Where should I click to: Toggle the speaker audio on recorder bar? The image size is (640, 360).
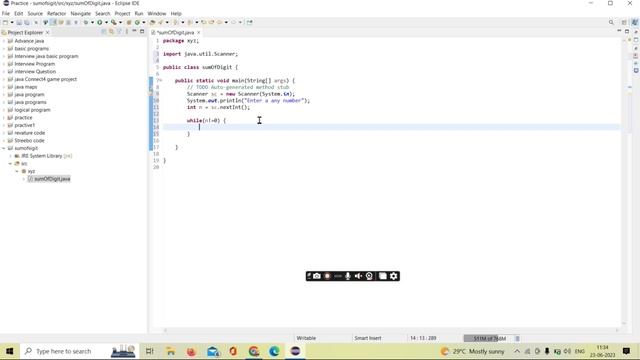pyautogui.click(x=358, y=276)
